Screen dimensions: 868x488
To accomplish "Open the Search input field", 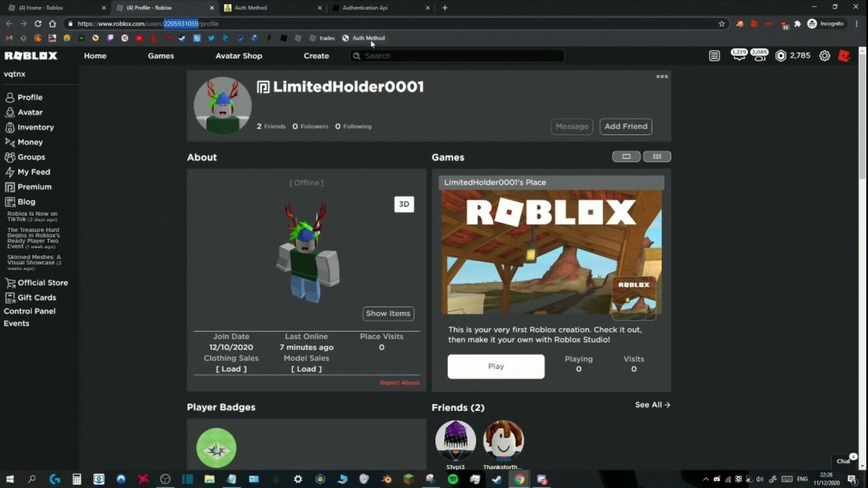I will (x=457, y=55).
